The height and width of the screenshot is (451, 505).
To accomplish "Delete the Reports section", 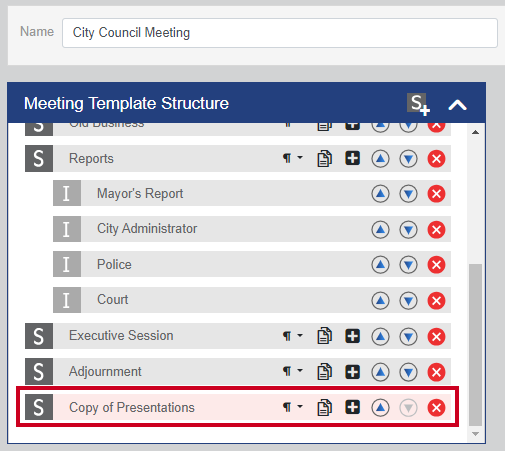I will tap(436, 159).
